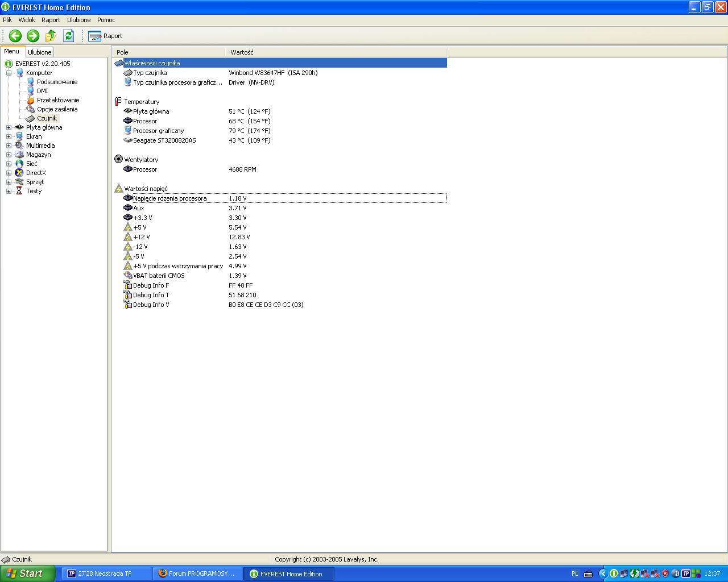This screenshot has width=728, height=582.
Task: Expand the Multimedia tree node
Action: (9, 145)
